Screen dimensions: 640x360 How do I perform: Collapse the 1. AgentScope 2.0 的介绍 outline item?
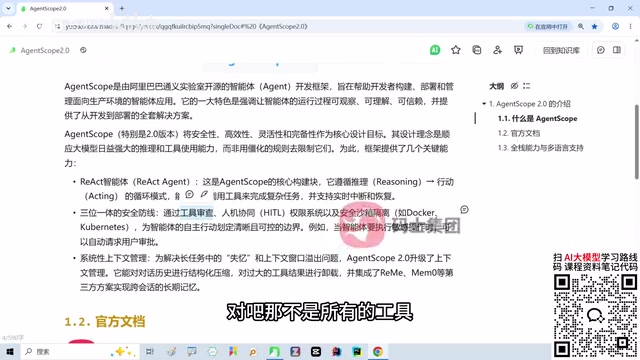tap(484, 104)
